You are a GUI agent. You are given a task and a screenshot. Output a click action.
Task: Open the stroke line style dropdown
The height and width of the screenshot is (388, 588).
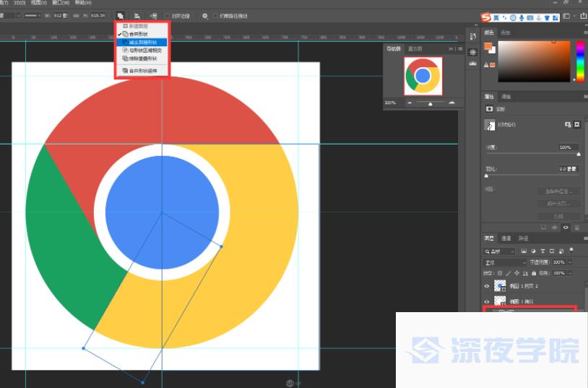33,16
